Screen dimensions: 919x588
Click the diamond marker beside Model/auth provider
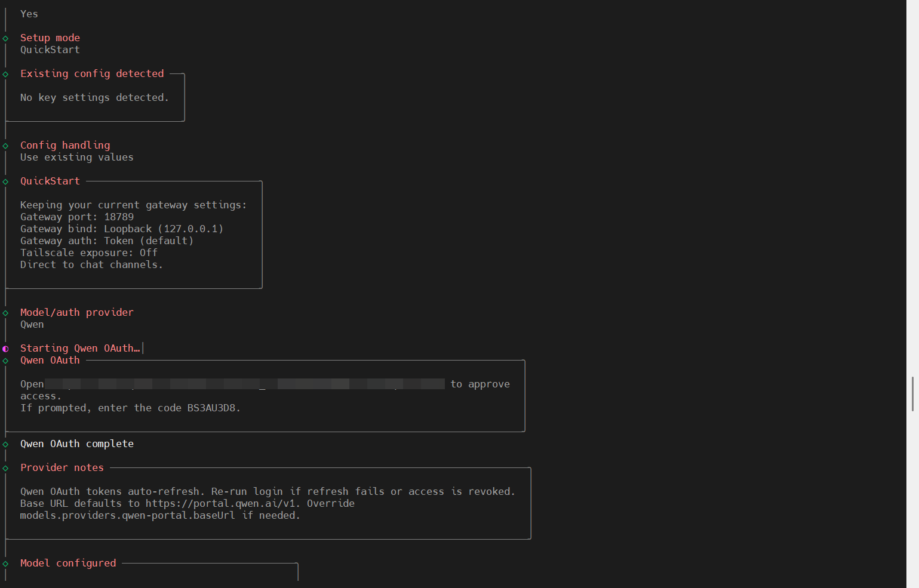pos(5,313)
